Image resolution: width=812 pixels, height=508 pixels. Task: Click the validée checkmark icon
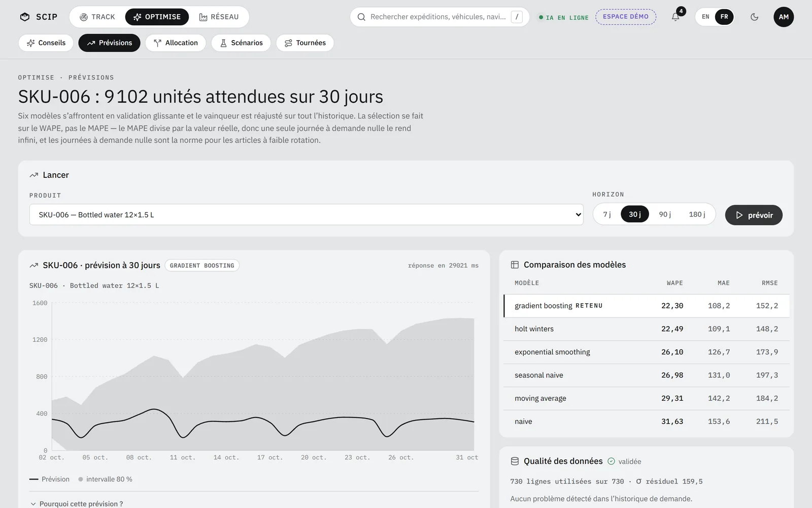(611, 461)
